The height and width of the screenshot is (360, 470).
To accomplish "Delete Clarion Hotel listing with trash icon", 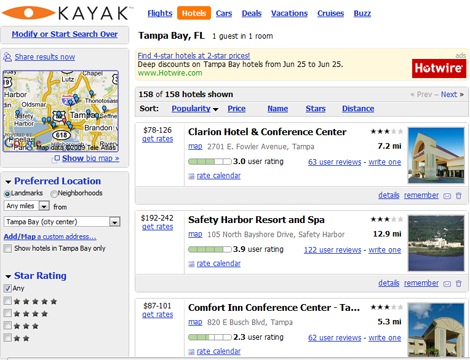I will 459,196.
